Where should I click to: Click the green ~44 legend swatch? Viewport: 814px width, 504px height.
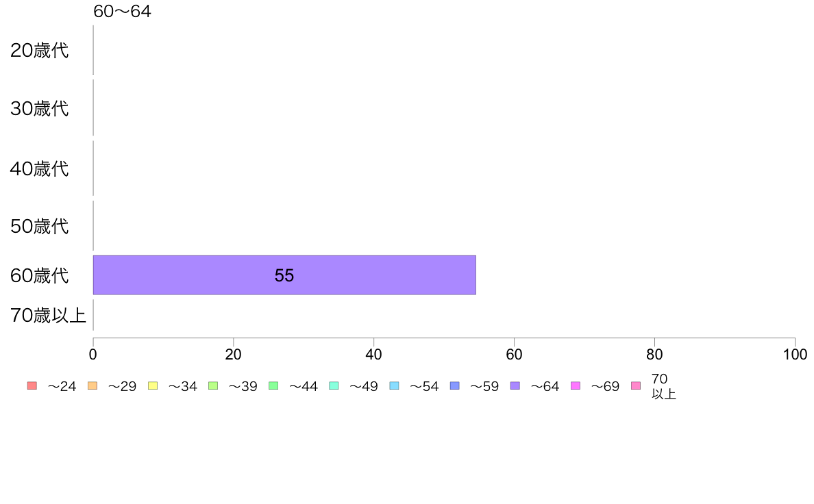[x=273, y=386]
